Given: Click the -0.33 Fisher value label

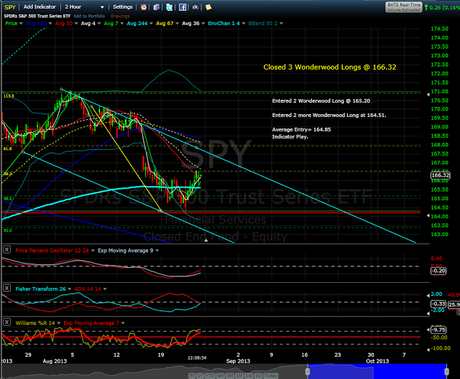Looking at the screenshot, I should pos(438,304).
